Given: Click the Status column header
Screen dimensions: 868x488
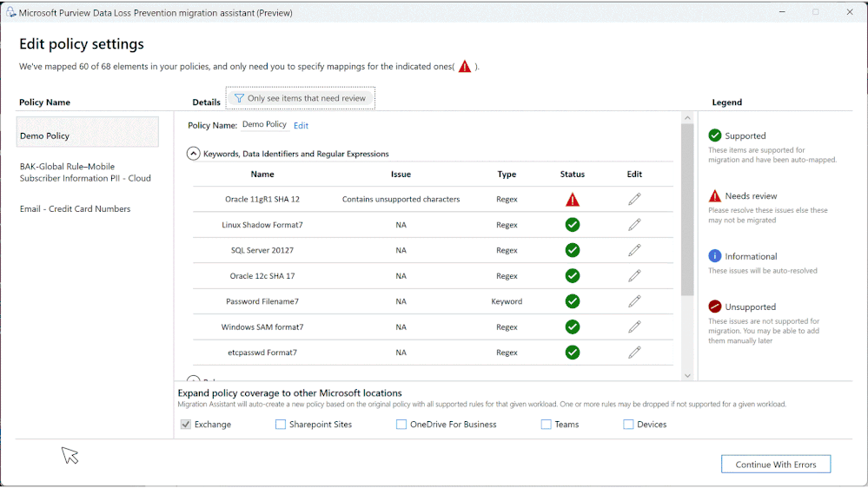Looking at the screenshot, I should click(573, 174).
